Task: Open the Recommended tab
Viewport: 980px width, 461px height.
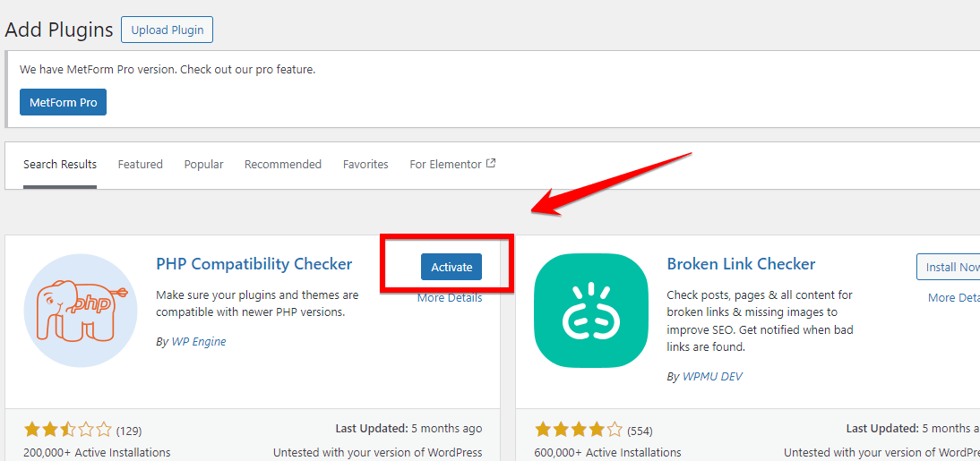Action: point(283,165)
